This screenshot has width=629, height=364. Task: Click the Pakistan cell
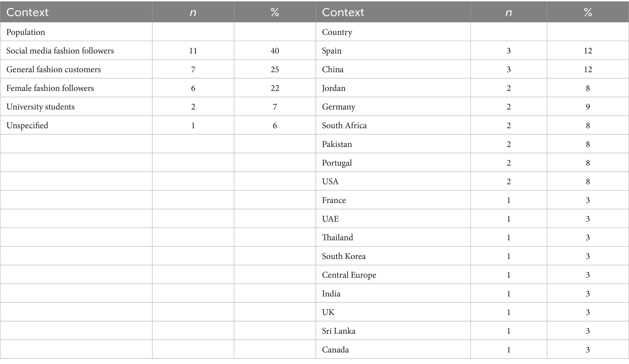[337, 144]
